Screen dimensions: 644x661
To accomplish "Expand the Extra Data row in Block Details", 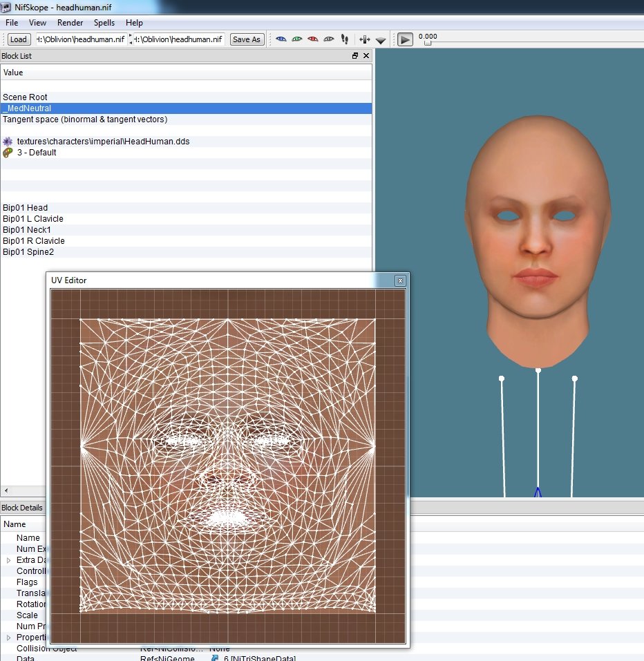I will coord(8,560).
